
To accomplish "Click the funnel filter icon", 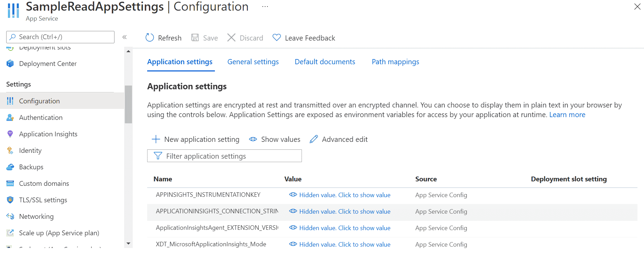I will click(x=158, y=156).
